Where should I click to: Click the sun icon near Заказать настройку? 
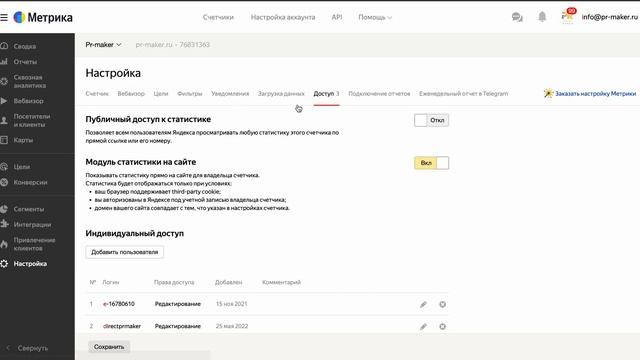[x=548, y=93]
